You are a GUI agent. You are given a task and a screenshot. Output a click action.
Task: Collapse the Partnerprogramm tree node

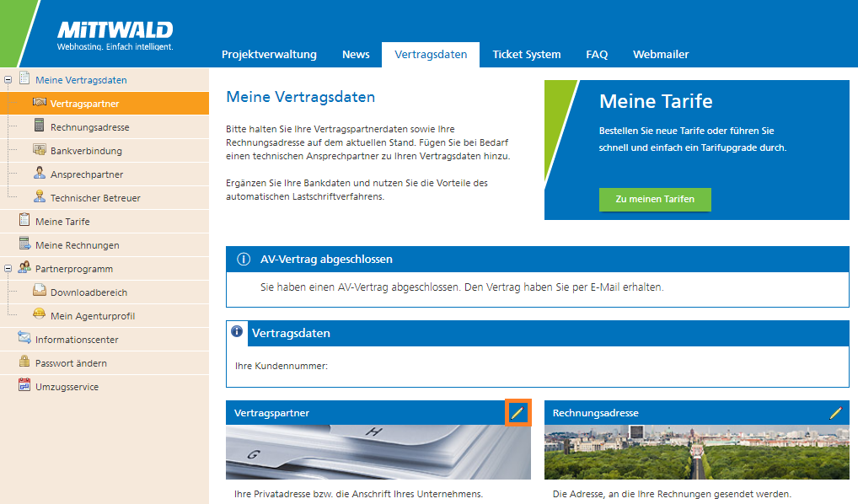(8, 269)
